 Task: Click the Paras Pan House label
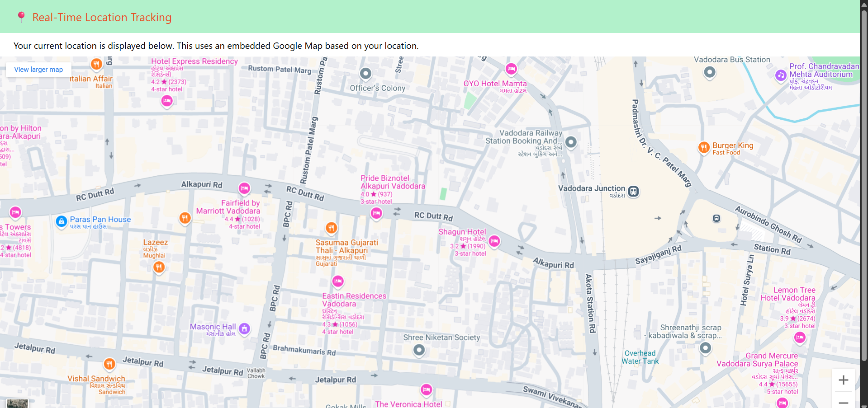pos(100,220)
